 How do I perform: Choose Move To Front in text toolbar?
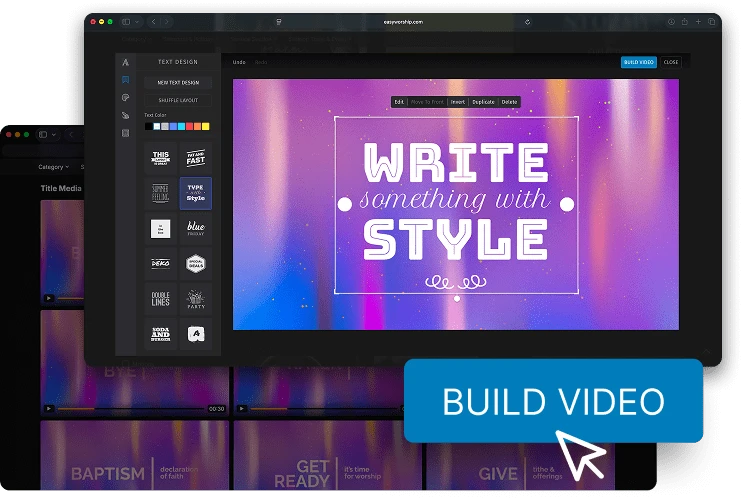[427, 102]
